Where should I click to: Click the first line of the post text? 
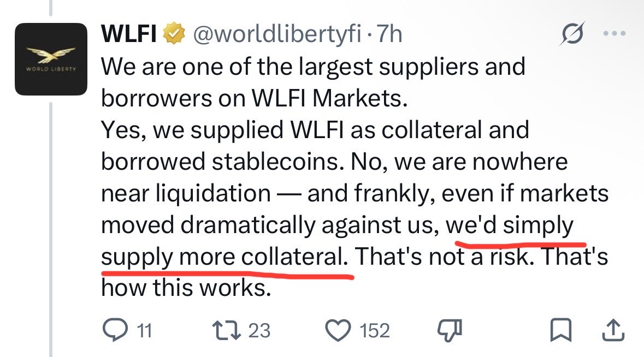[x=313, y=67]
